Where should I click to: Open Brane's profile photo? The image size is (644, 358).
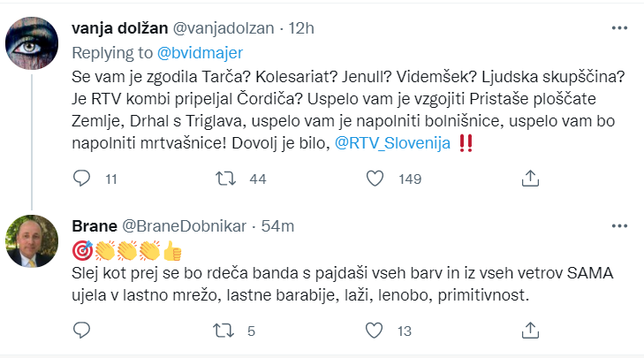coord(32,241)
